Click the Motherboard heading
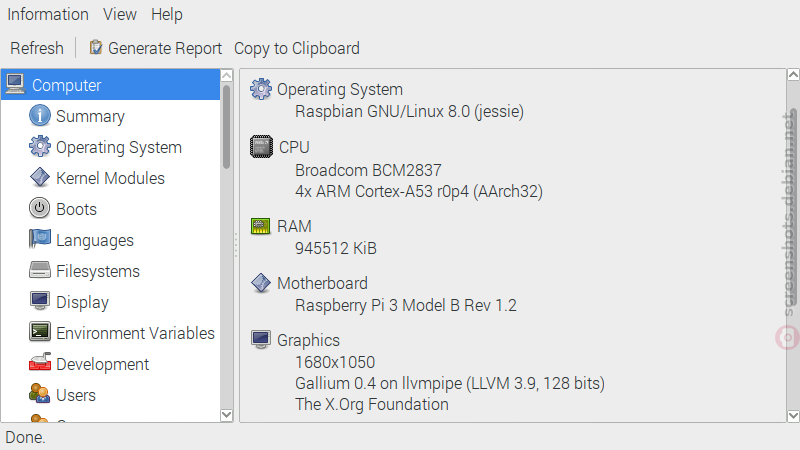The height and width of the screenshot is (450, 800). (322, 283)
